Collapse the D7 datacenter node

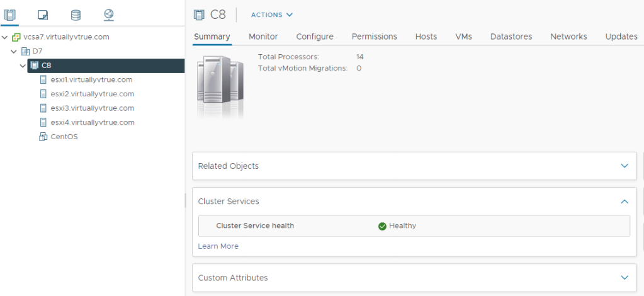click(14, 51)
